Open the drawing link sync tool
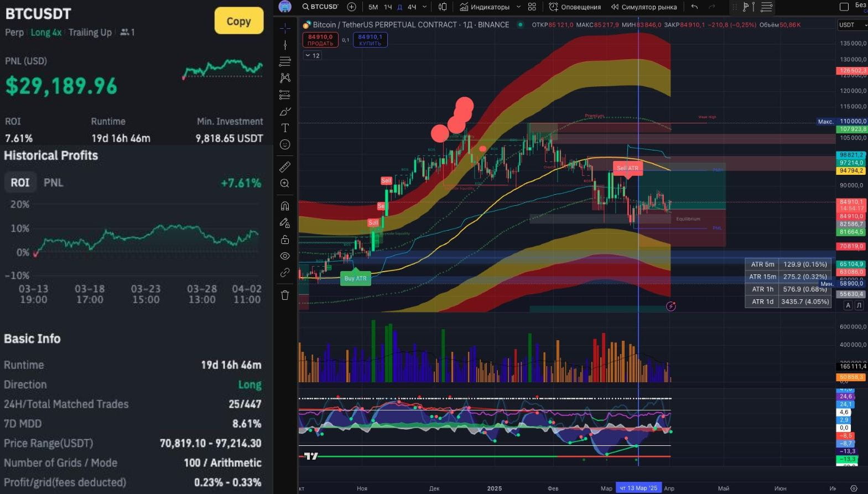This screenshot has height=494, width=868. [x=285, y=273]
